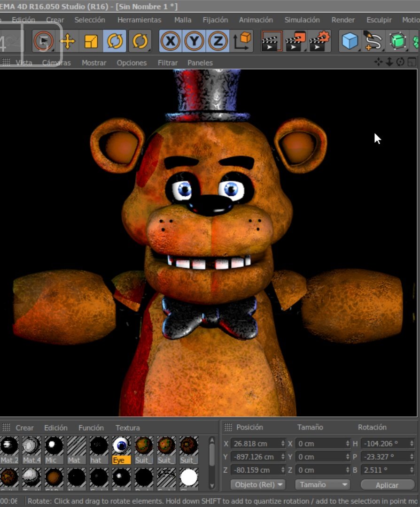
Task: Select the Move tool
Action: coord(67,41)
